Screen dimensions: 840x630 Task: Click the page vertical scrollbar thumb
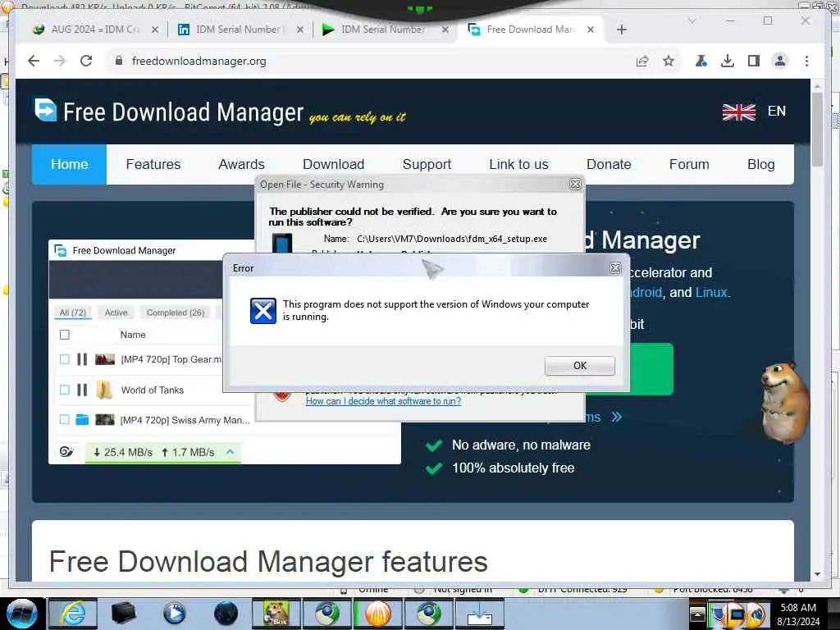817,129
